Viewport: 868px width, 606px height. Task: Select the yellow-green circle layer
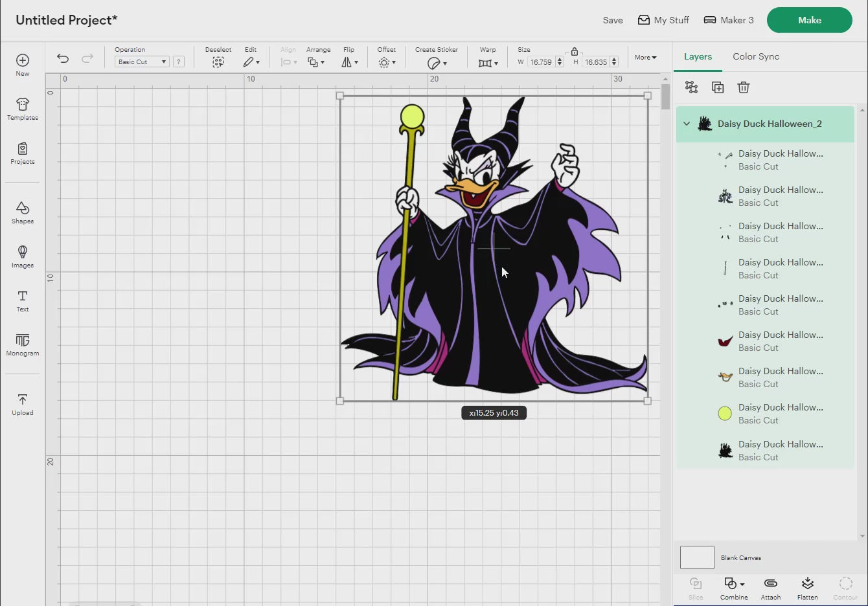coord(766,414)
